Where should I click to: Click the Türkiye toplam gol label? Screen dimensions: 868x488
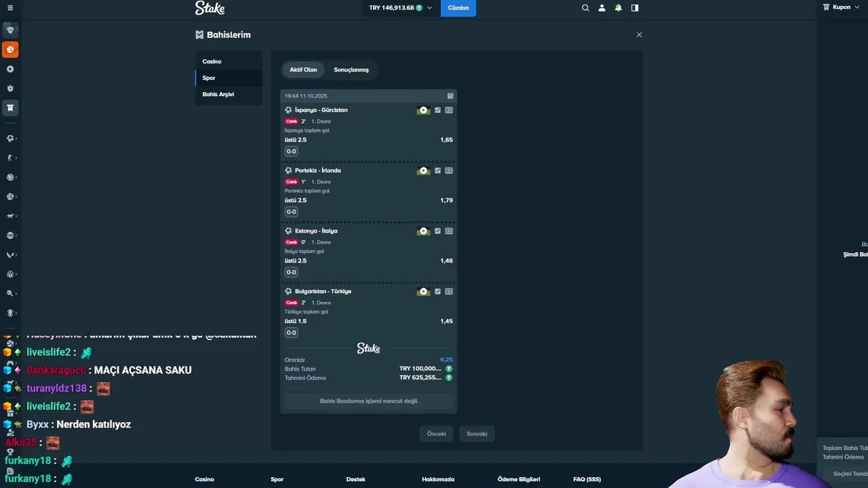point(307,312)
